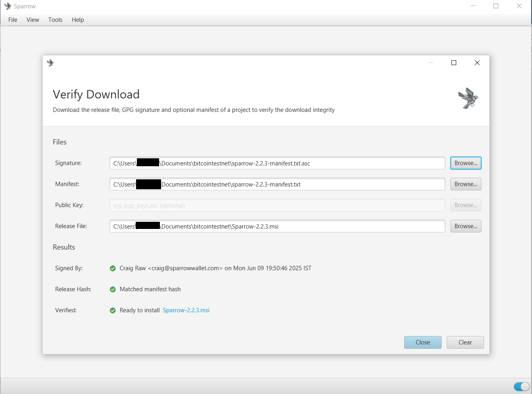Close the main Sparrow window
This screenshot has height=394, width=532.
click(519, 6)
